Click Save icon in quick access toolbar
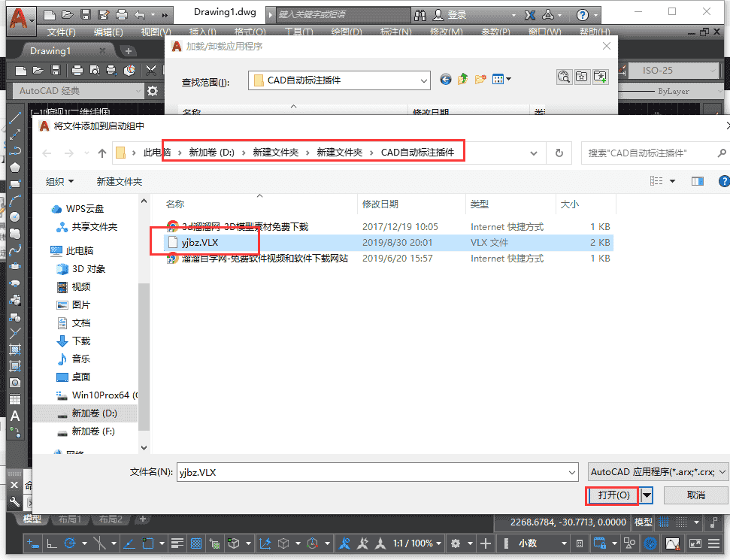The image size is (730, 560). click(x=86, y=15)
